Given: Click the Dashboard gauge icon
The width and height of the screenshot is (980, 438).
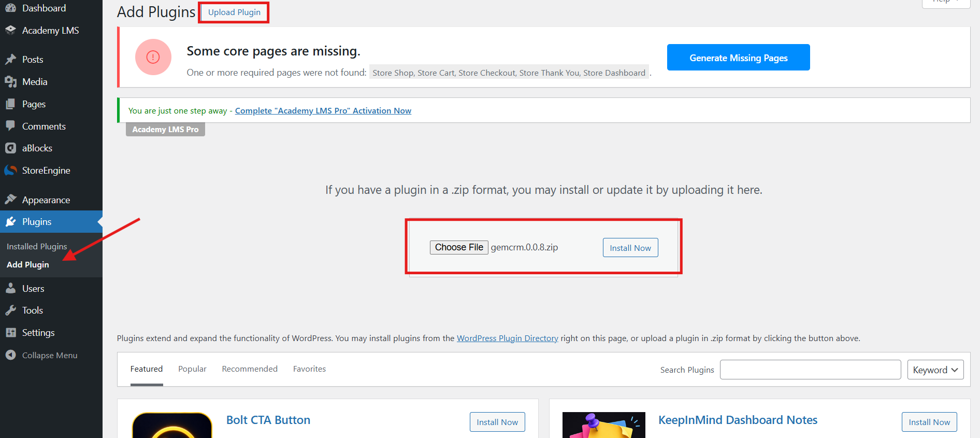Looking at the screenshot, I should click(10, 8).
